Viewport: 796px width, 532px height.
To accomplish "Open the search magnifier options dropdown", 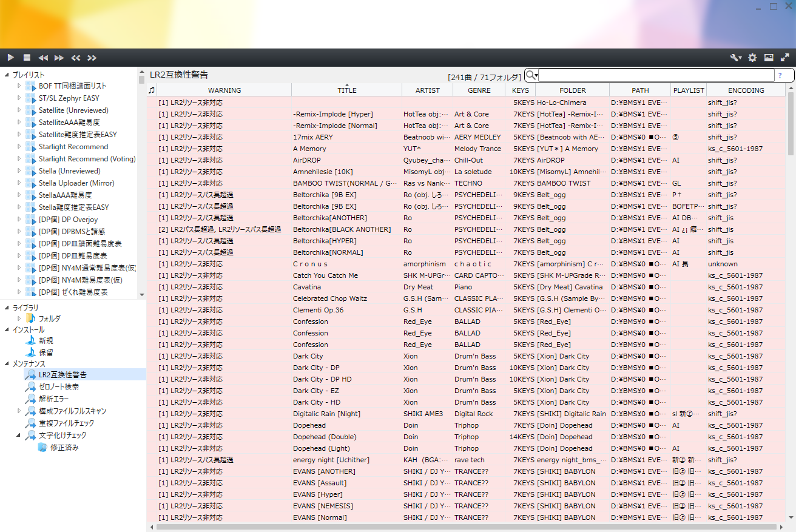I will click(x=532, y=75).
